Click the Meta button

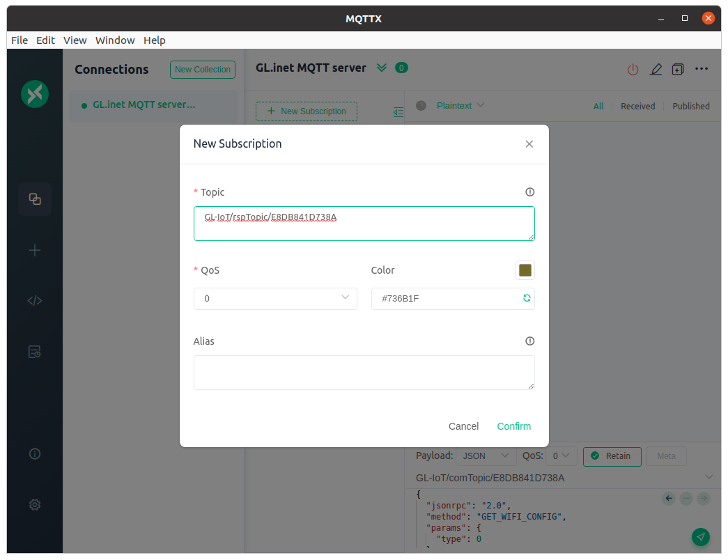tap(666, 456)
